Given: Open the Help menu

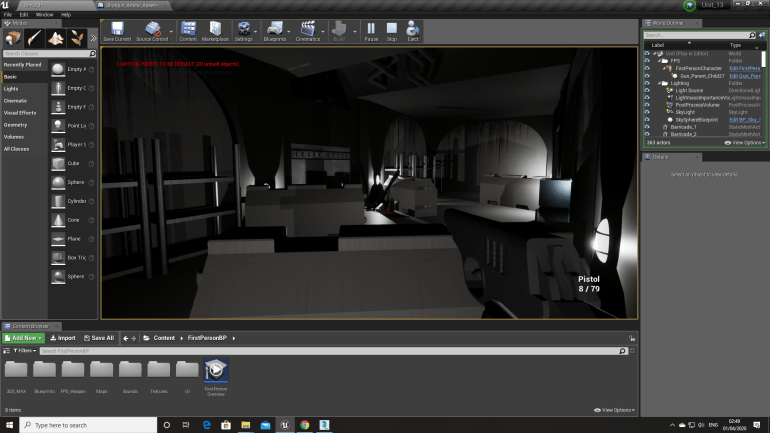Looking at the screenshot, I should click(x=66, y=15).
